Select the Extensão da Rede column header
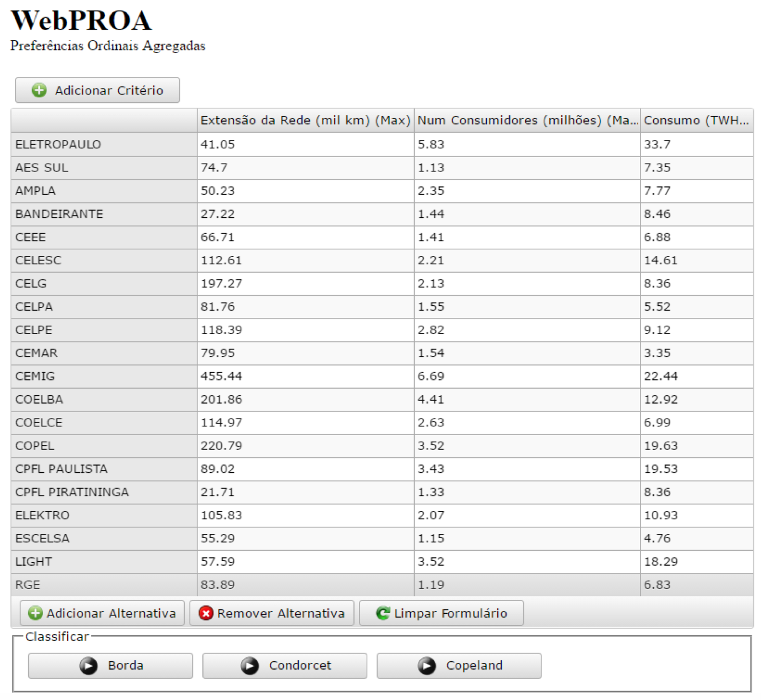 pos(306,121)
